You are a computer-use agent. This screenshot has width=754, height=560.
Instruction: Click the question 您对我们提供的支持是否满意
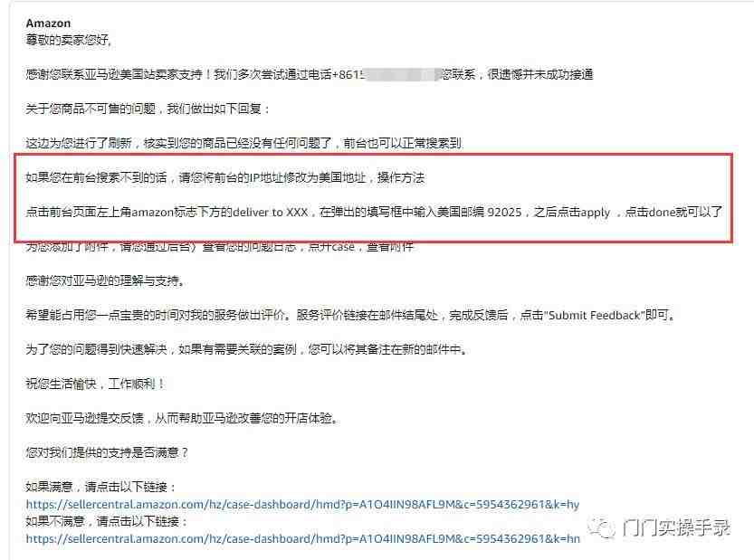107,453
